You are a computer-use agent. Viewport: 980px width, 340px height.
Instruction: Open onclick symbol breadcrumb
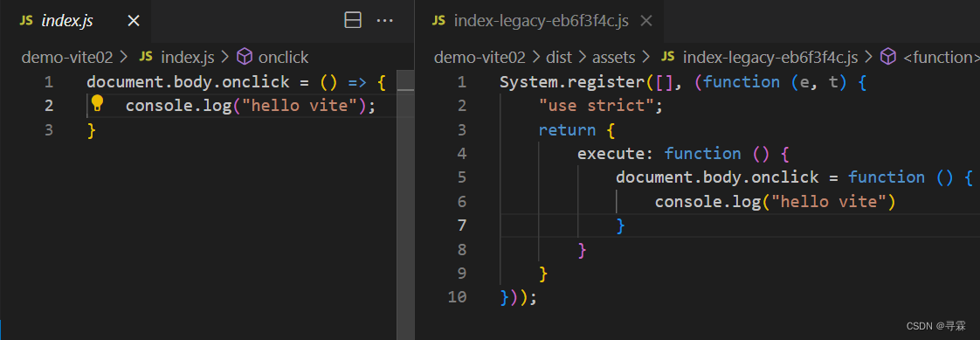coord(283,58)
